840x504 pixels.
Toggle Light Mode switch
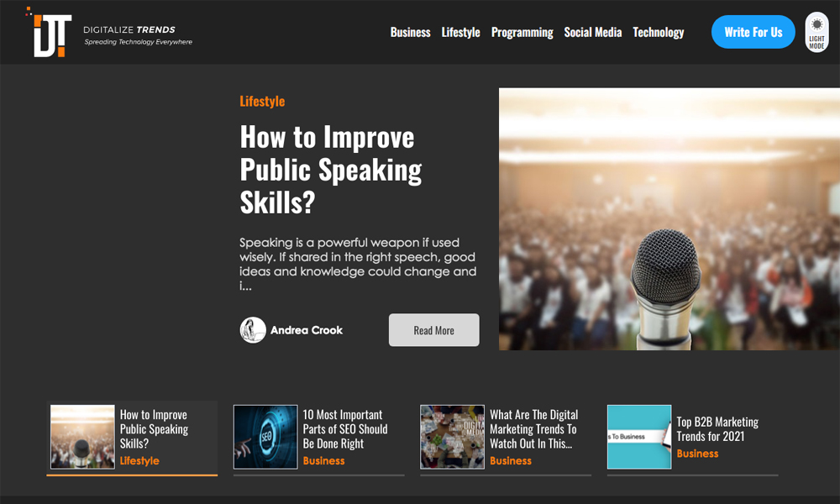pyautogui.click(x=816, y=33)
